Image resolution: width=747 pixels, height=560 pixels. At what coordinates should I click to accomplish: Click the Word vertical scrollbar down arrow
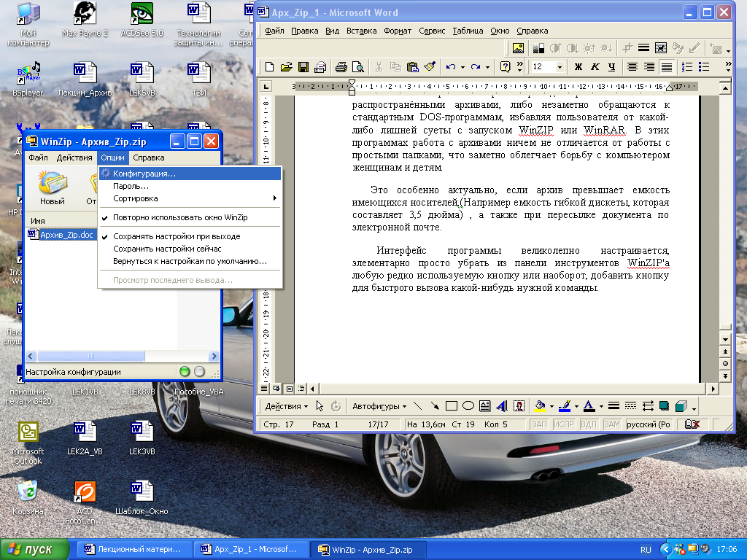pos(725,340)
